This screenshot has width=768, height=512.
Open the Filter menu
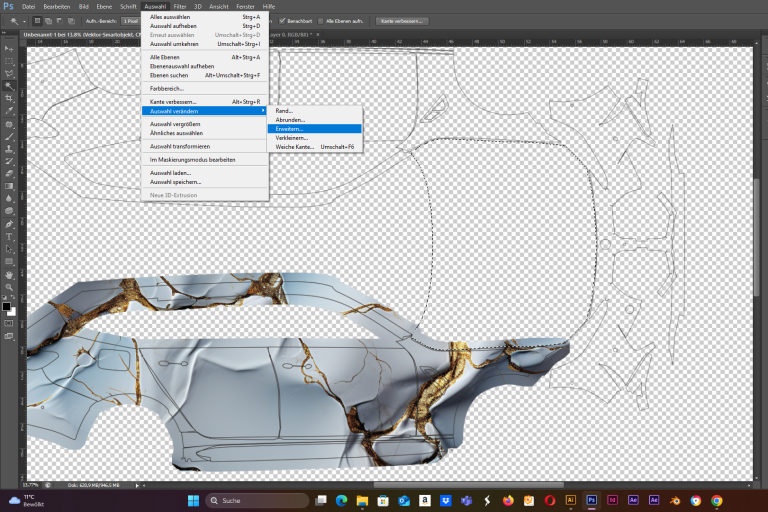[x=180, y=6]
